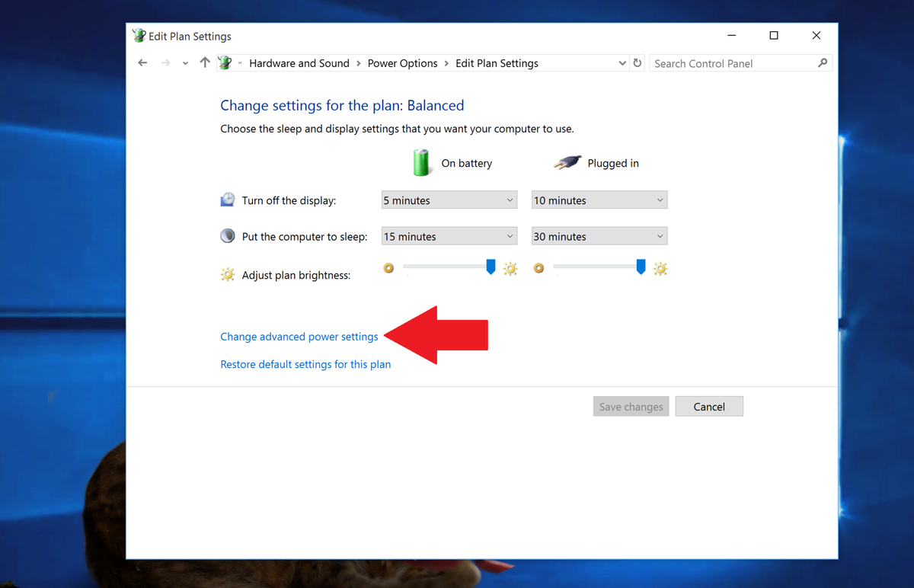Click the moon icon beside Put the computer to sleep

click(227, 235)
